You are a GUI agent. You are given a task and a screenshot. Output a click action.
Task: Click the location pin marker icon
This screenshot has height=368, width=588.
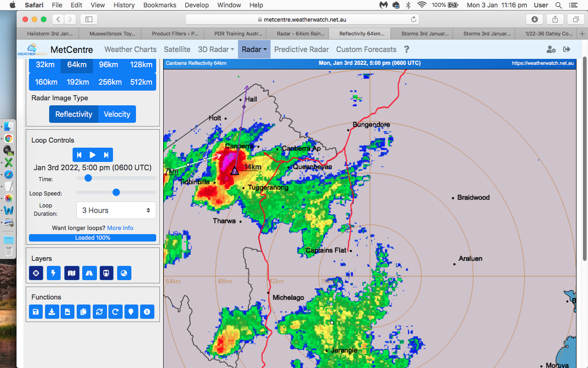pyautogui.click(x=131, y=312)
